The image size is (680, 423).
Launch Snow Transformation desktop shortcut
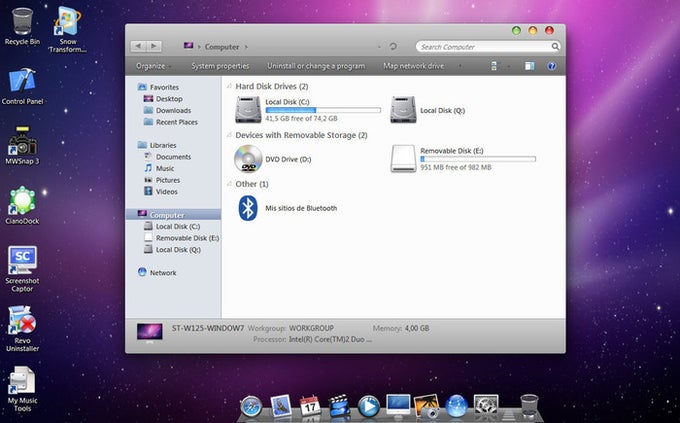click(68, 30)
